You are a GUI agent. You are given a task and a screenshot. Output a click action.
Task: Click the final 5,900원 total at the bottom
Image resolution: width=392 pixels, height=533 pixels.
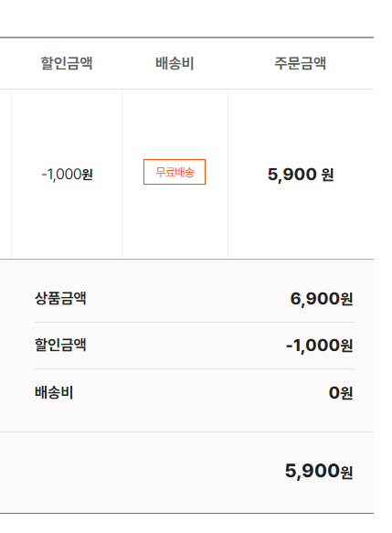[319, 471]
